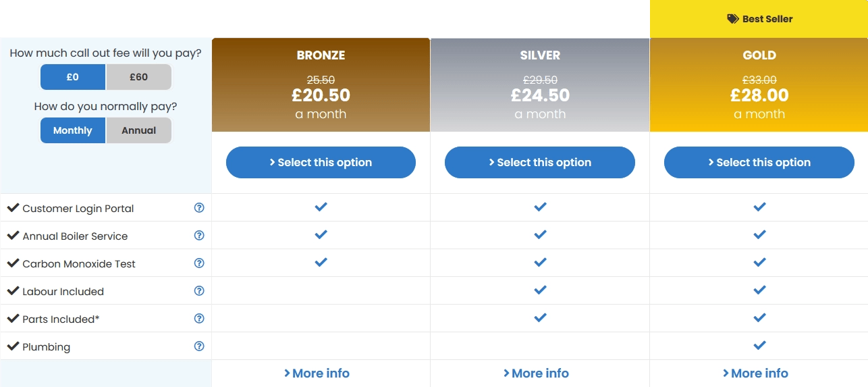
Task: Click question mark next to Labour Included
Action: click(x=199, y=291)
